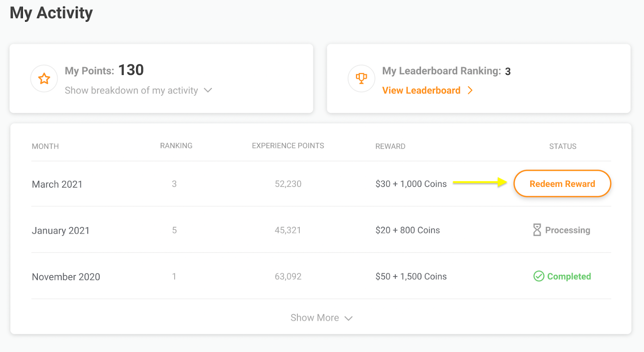Click the REWARD column header

390,146
